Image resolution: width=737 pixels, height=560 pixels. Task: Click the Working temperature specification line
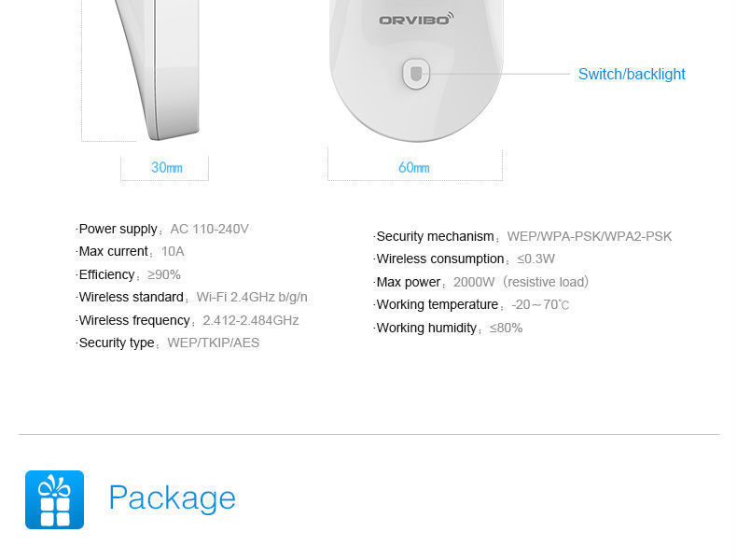tap(471, 305)
